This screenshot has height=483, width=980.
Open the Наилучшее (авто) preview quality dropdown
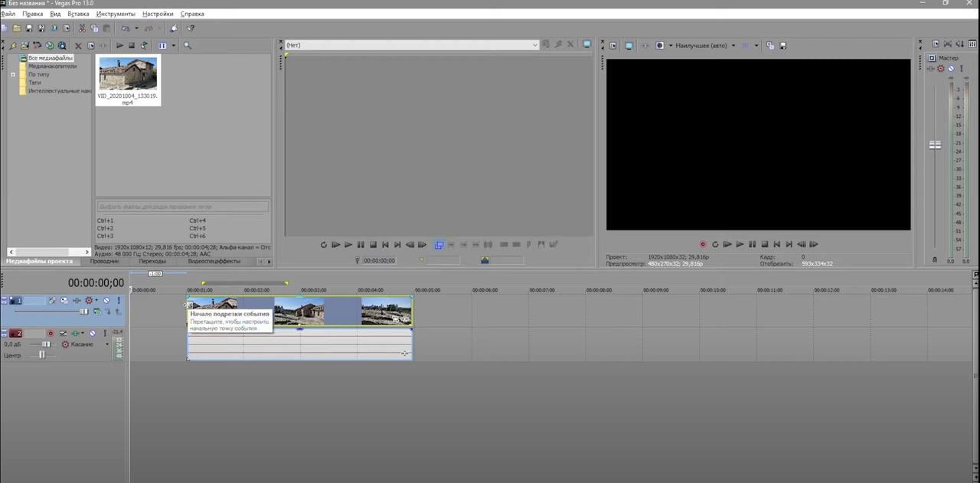[x=733, y=46]
